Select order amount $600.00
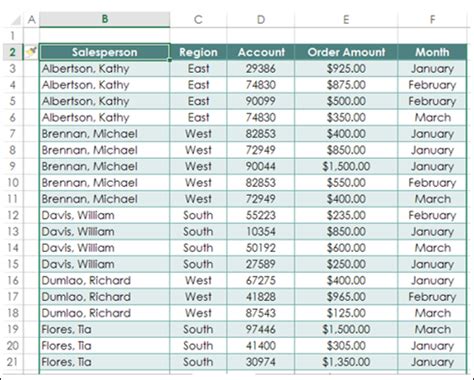 pos(346,248)
